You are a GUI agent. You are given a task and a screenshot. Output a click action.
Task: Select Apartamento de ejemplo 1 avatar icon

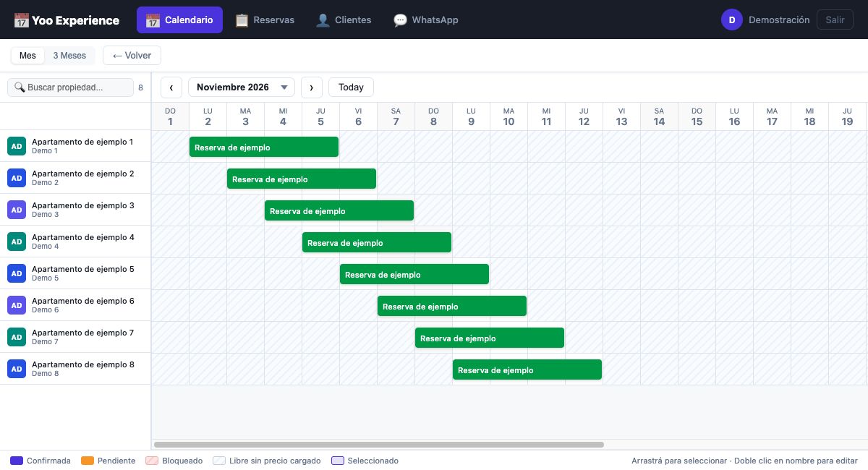tap(17, 146)
